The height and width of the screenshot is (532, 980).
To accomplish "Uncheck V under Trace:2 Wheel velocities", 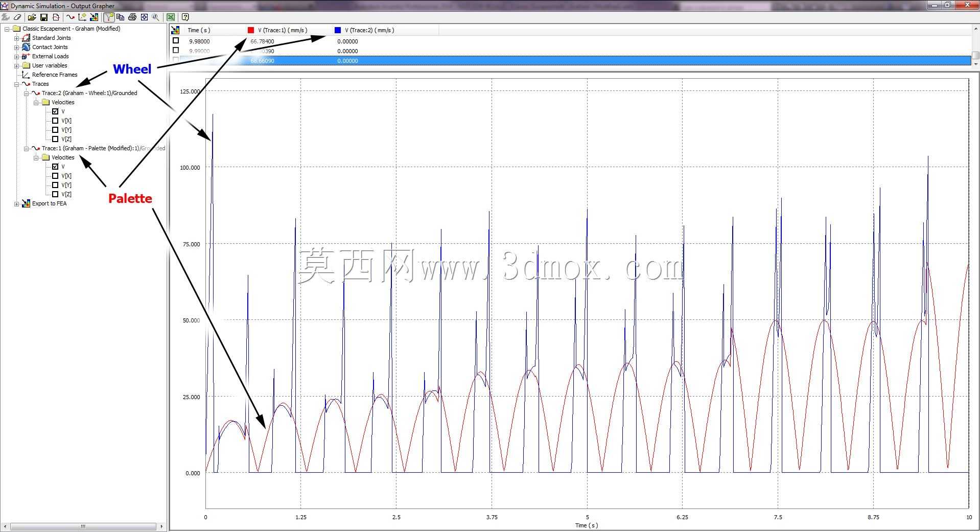I will tap(55, 111).
